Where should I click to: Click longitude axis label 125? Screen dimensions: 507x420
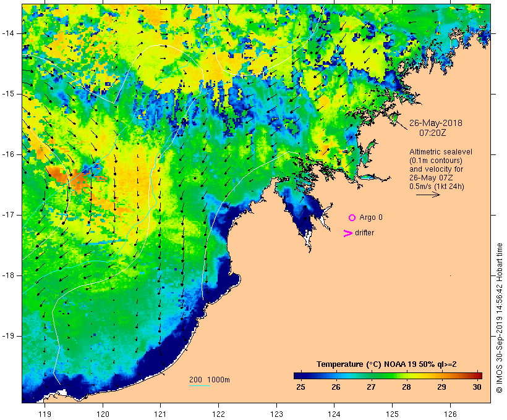(393, 414)
